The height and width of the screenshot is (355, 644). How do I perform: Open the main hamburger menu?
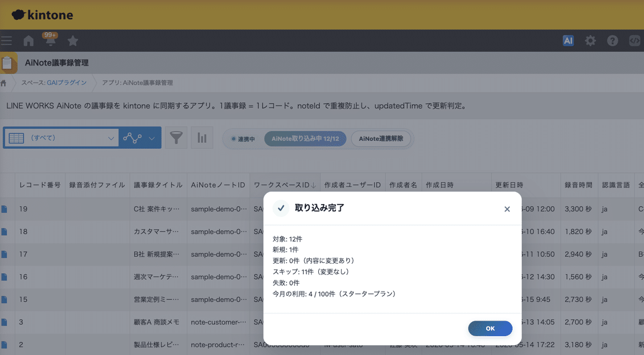(x=6, y=40)
